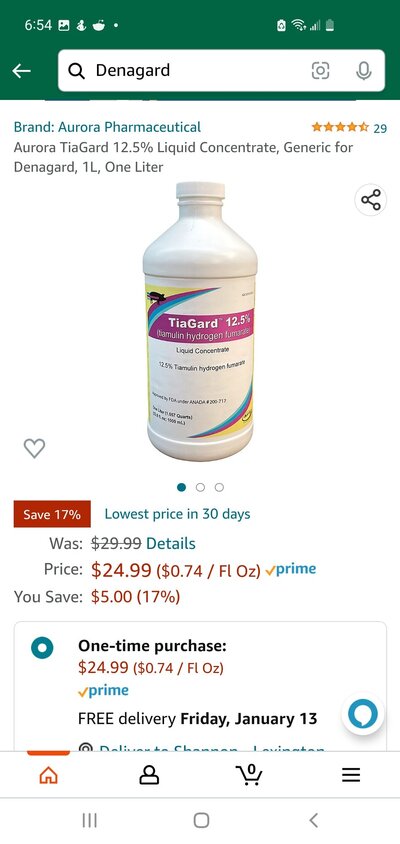Show the second product image dot
The width and height of the screenshot is (400, 844).
pyautogui.click(x=200, y=487)
